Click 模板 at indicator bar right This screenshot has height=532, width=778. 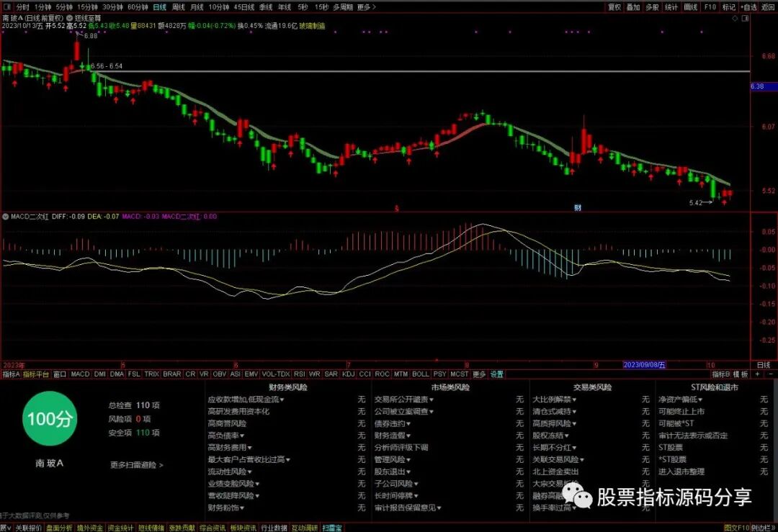tap(741, 374)
